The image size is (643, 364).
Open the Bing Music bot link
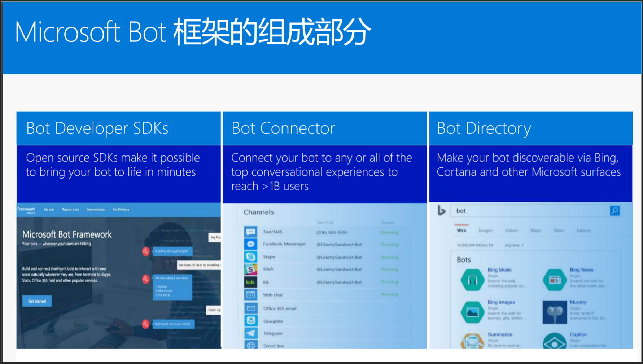click(x=500, y=269)
